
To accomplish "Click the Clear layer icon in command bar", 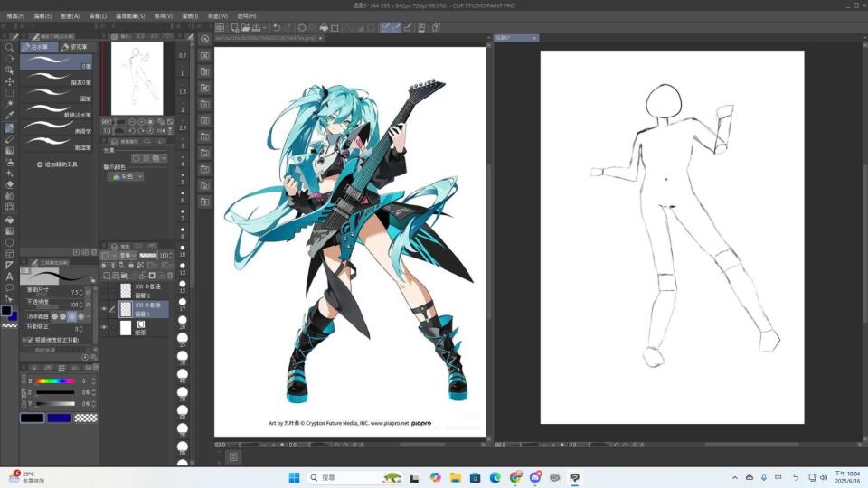I will pos(302,27).
